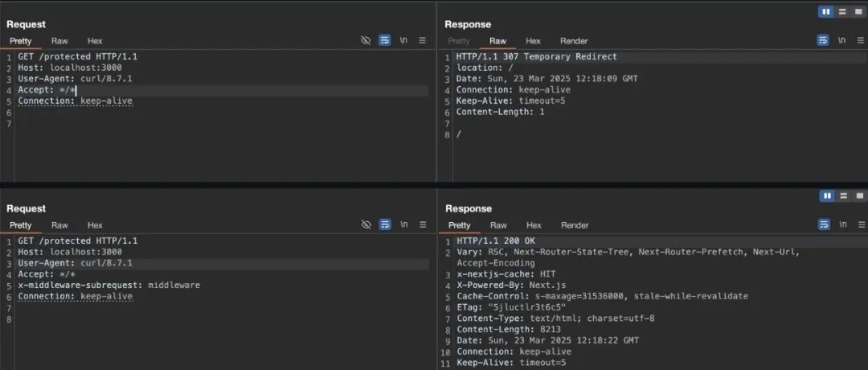The height and width of the screenshot is (370, 868).
Task: Select combined tab layout icon in top panel
Action: (858, 11)
